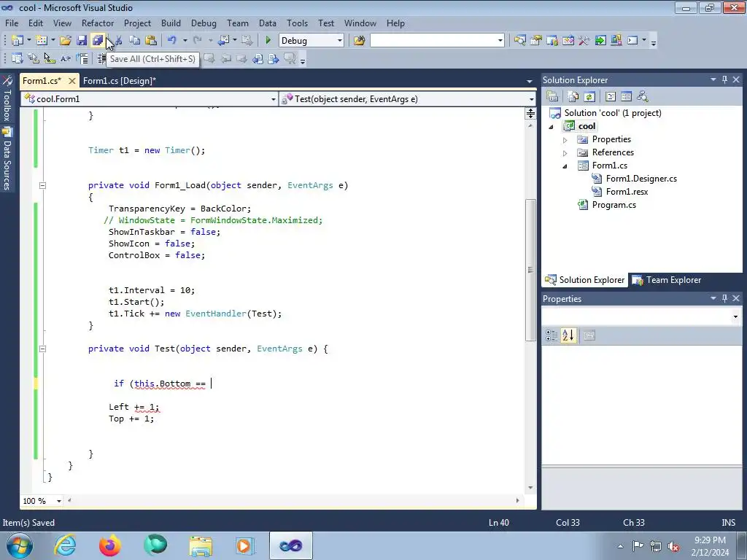
Task: Switch Properties panel to Alphabetical sort
Action: (x=568, y=335)
